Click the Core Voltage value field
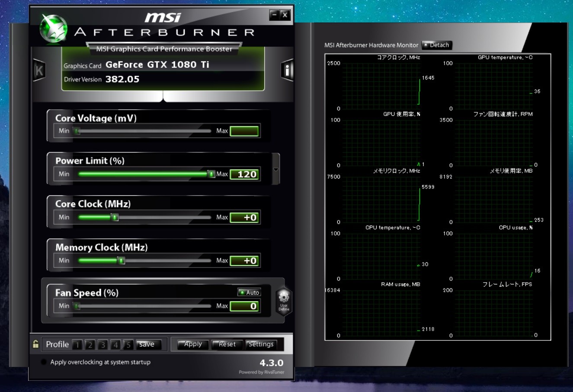The height and width of the screenshot is (392, 573). point(244,131)
